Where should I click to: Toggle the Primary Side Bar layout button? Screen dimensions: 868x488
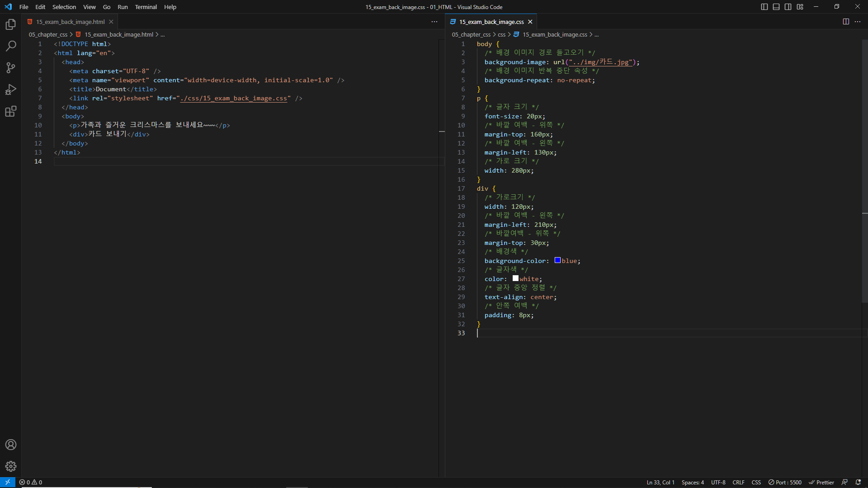tap(764, 7)
